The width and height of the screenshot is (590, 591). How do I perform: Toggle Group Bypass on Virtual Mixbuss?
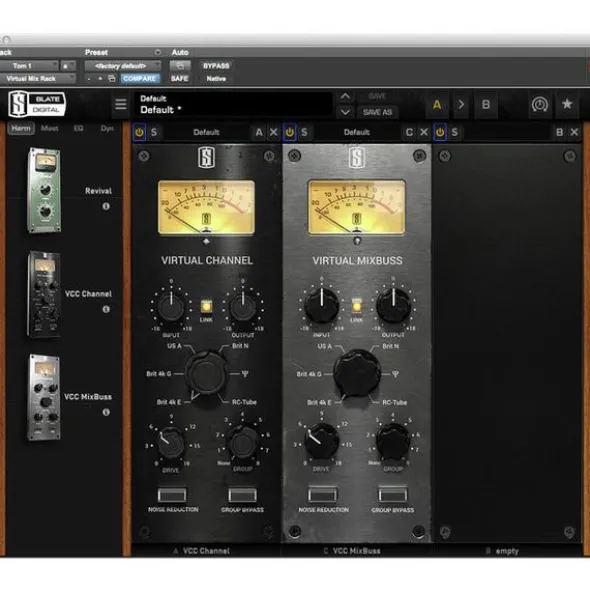[x=392, y=494]
